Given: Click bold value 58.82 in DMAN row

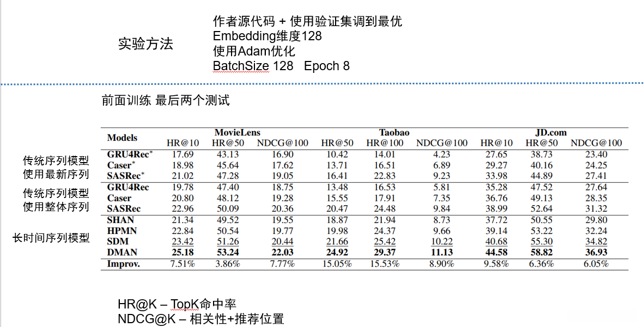Looking at the screenshot, I should coord(542,252).
